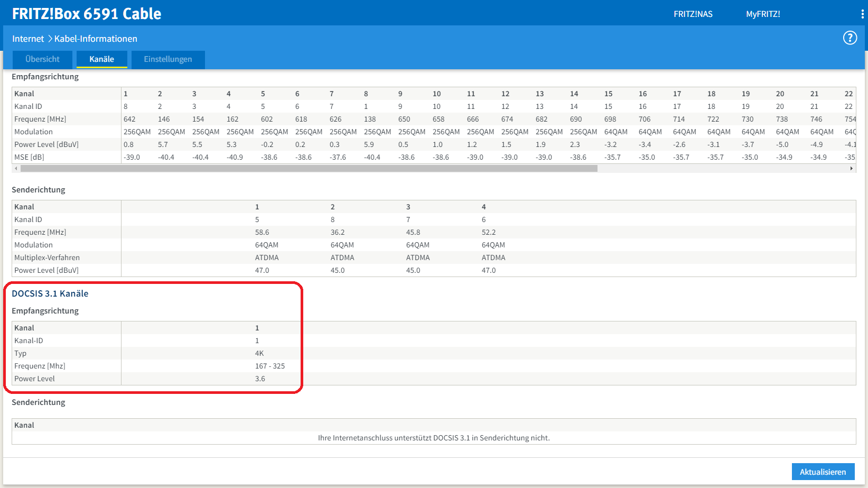This screenshot has height=488, width=868.
Task: Click the DOCSIS 3.1 Kanäle heading
Action: coord(50,293)
